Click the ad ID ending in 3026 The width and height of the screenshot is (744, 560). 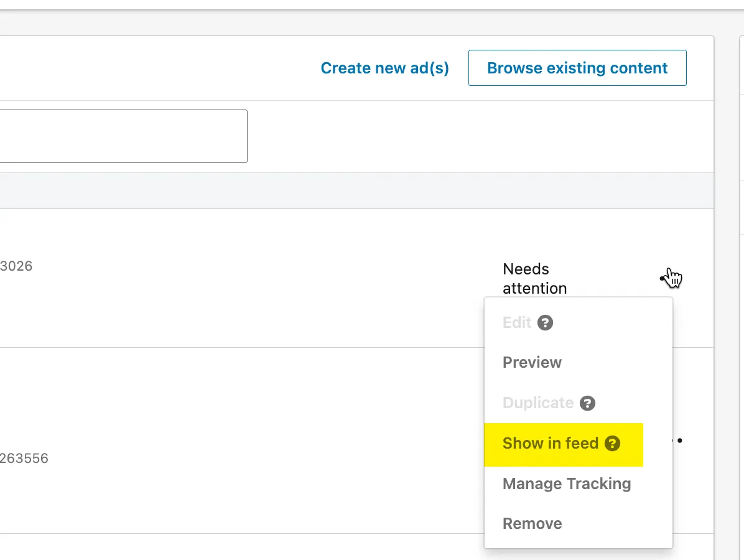point(16,266)
